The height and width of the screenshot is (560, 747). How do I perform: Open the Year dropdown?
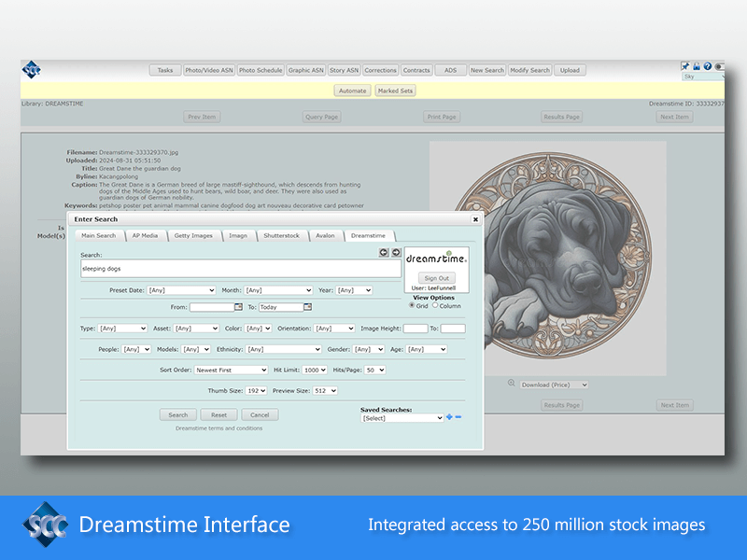pos(354,290)
